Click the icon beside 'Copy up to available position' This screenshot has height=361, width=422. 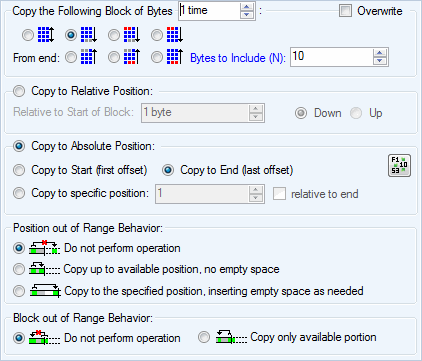click(44, 269)
